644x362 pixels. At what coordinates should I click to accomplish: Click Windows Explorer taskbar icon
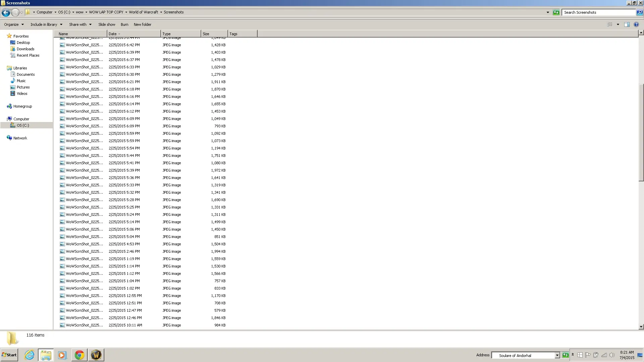46,355
